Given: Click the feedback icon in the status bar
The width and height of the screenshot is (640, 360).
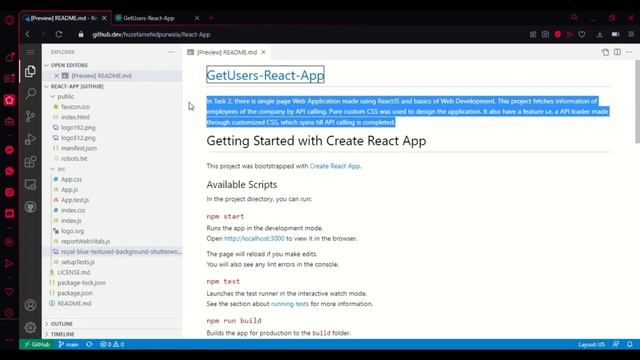Looking at the screenshot, I should [x=616, y=344].
